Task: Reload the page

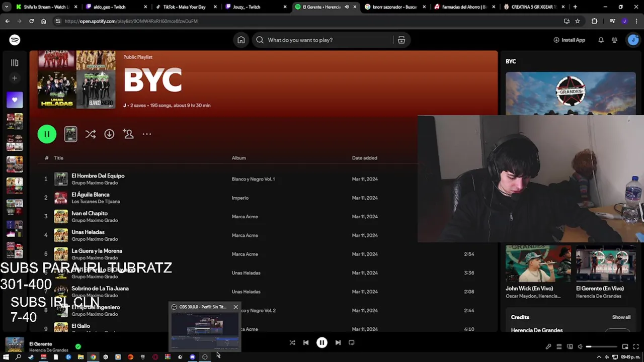Action: click(x=31, y=21)
